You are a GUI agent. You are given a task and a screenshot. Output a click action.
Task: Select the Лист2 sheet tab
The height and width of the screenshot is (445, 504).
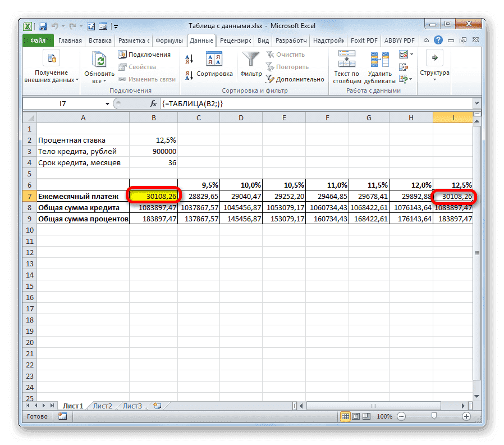coord(103,406)
